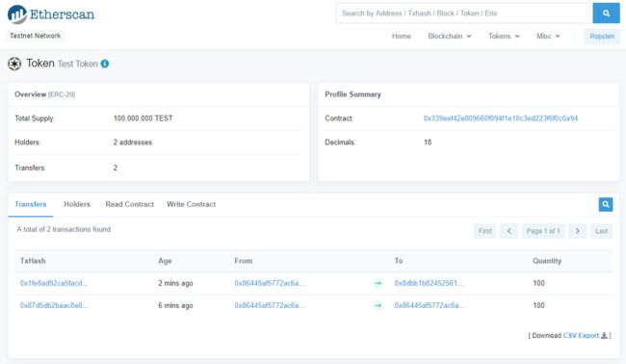This screenshot has height=364, width=626.
Task: Switch to the Write Contract tab
Action: coord(192,204)
